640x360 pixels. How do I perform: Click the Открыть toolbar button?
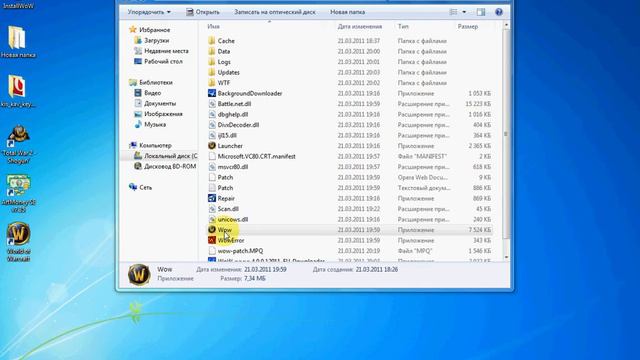pos(202,12)
